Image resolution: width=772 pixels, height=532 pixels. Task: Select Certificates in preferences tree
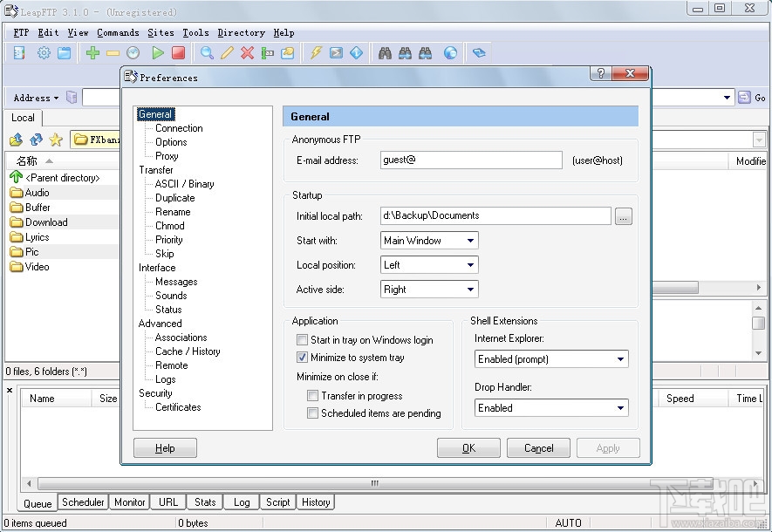[178, 407]
